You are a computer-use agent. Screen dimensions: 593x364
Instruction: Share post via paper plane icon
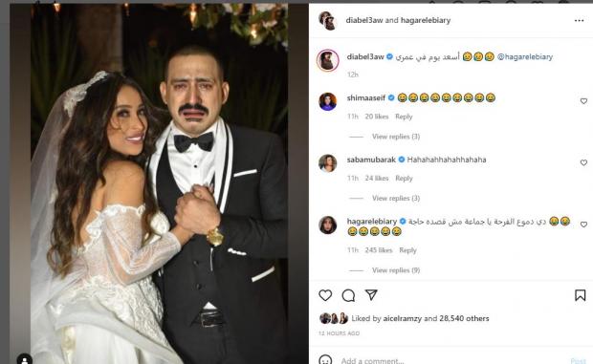[371, 295]
